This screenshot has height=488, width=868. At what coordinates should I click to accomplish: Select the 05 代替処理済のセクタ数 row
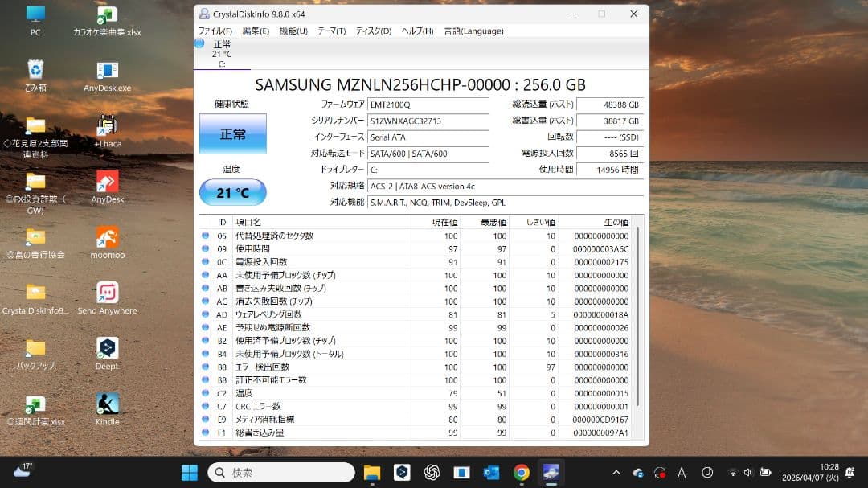click(x=416, y=236)
